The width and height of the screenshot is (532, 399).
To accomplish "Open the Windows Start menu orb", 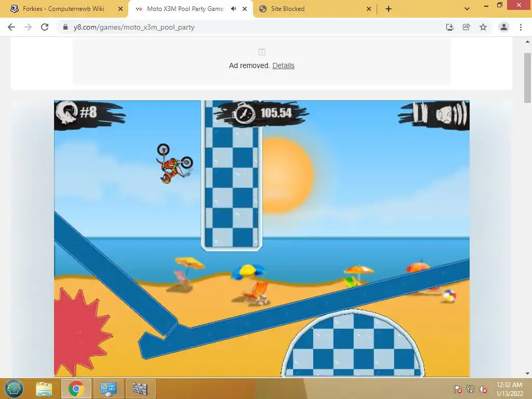I will tap(14, 389).
